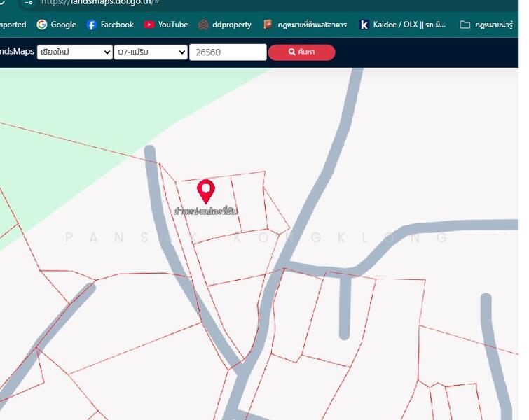Open the YouTube bookmark
This screenshot has width=529, height=420.
[165, 24]
